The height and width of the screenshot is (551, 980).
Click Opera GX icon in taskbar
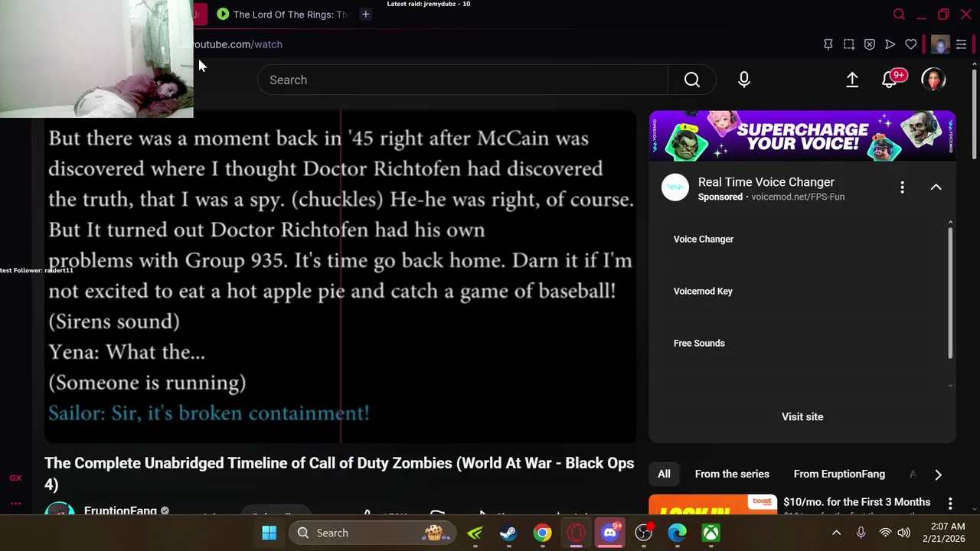[577, 533]
